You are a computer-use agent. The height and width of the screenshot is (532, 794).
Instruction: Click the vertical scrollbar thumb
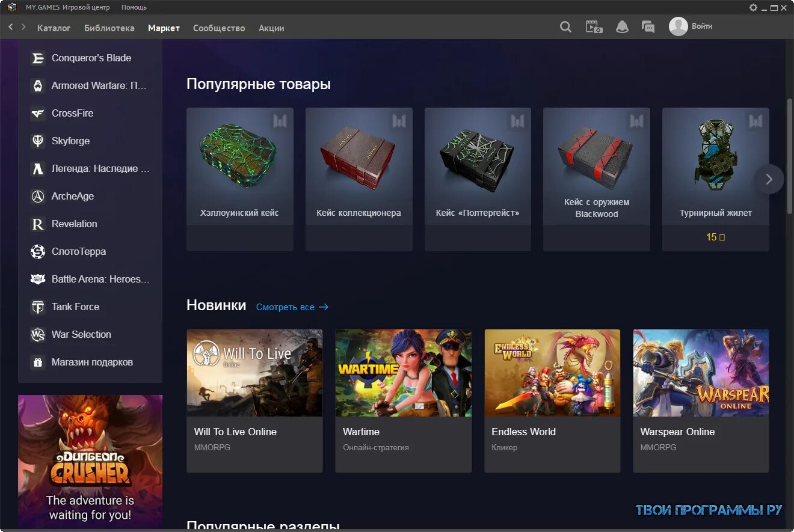coord(790,156)
